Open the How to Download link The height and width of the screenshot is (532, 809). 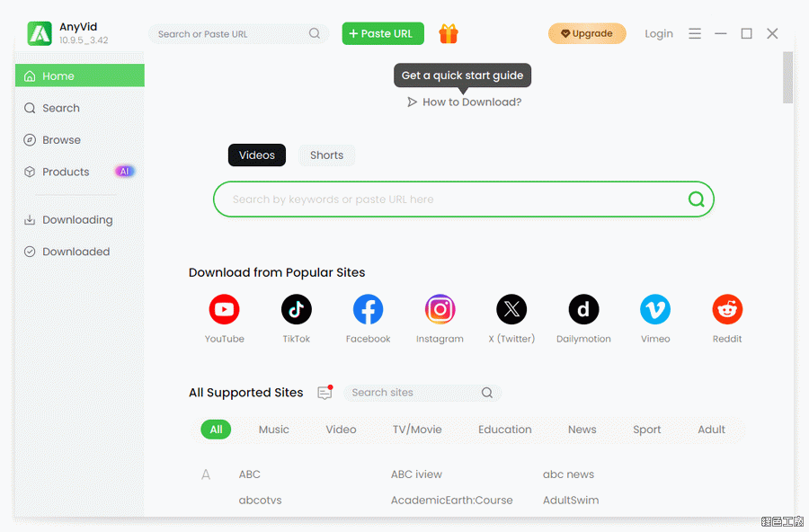[x=464, y=102]
